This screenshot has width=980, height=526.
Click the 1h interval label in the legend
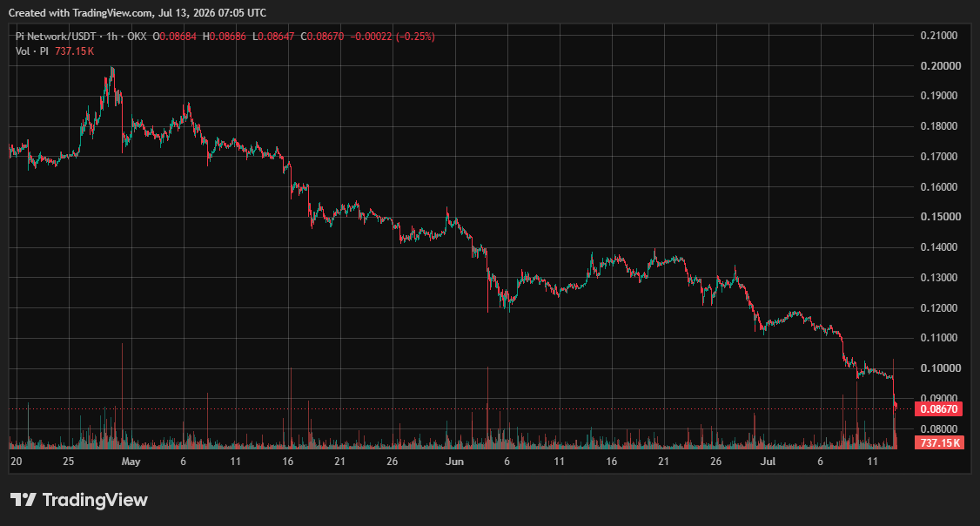pos(112,37)
